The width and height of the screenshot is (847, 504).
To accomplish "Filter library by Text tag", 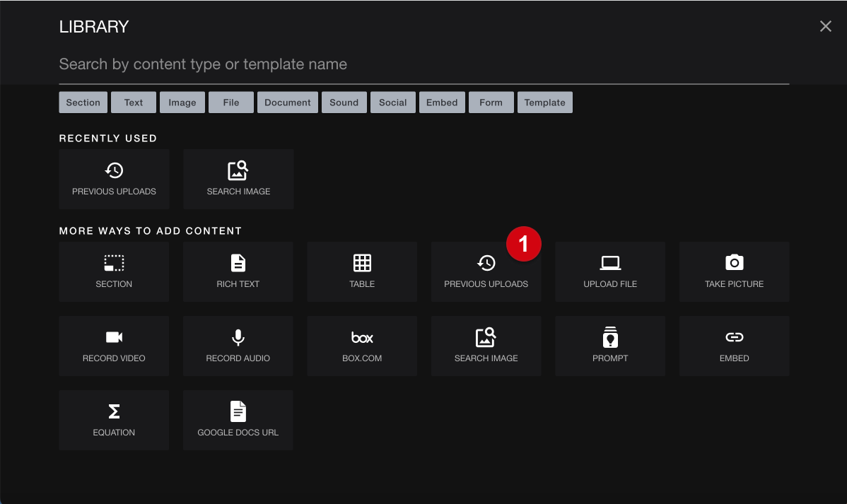I will (134, 102).
